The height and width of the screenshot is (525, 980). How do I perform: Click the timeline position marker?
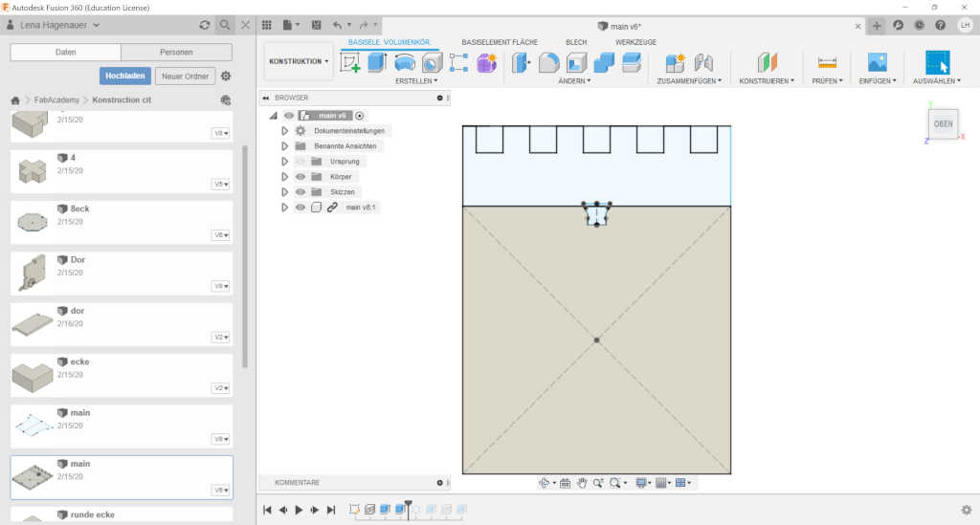click(408, 509)
